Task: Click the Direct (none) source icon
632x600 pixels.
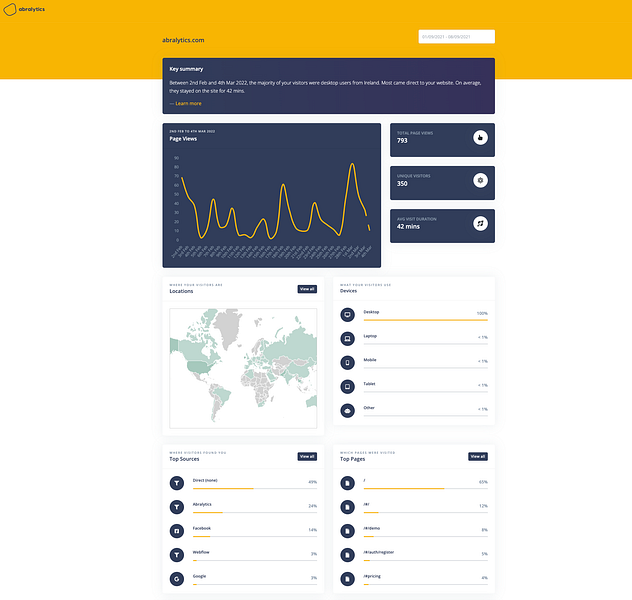Action: tap(177, 483)
